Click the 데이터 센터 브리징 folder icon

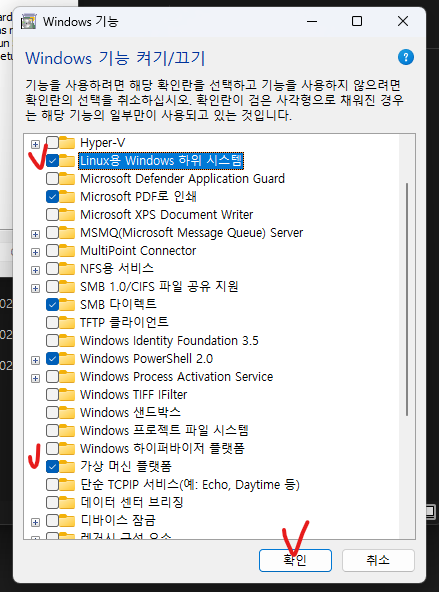(x=67, y=503)
